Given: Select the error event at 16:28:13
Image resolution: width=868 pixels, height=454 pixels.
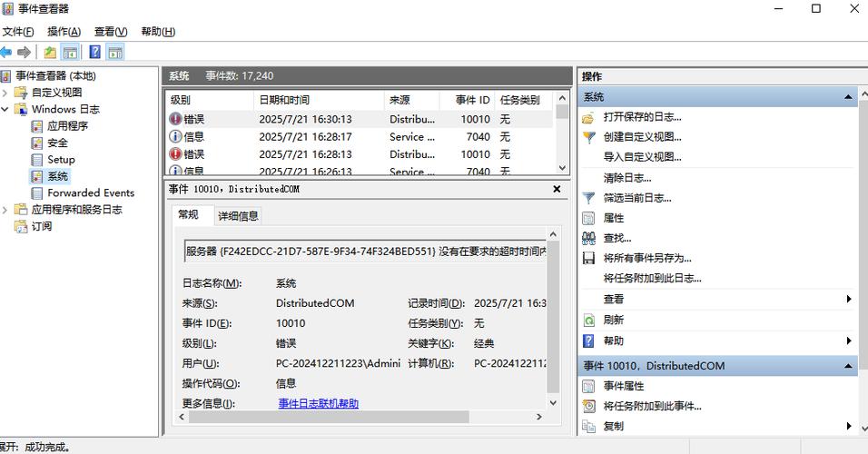Looking at the screenshot, I should click(x=360, y=154).
